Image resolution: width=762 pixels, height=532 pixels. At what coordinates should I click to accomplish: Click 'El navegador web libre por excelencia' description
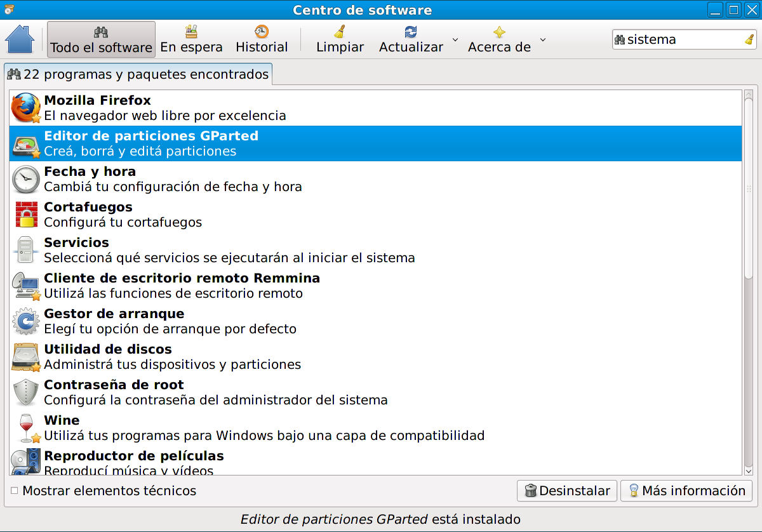165,116
